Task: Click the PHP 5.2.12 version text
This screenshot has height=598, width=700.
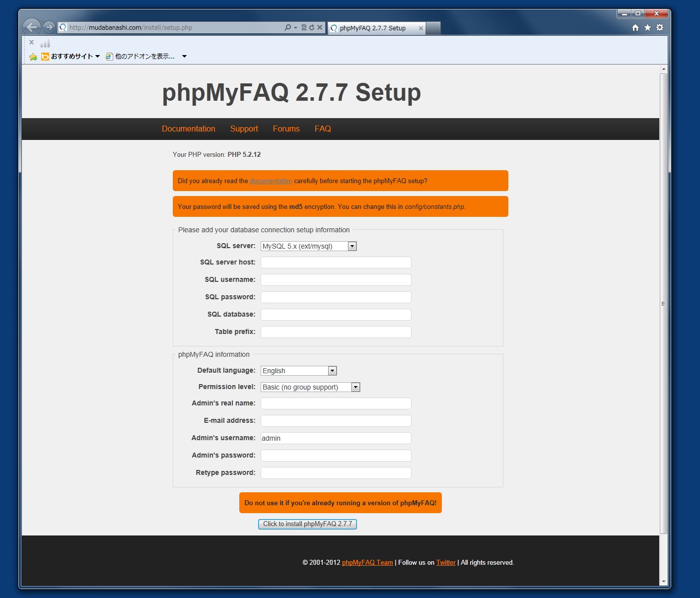Action: click(244, 155)
